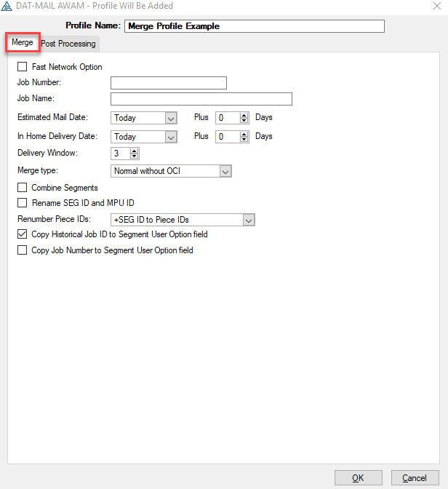
Task: Open the Estimated Mail Date dropdown
Action: 171,118
